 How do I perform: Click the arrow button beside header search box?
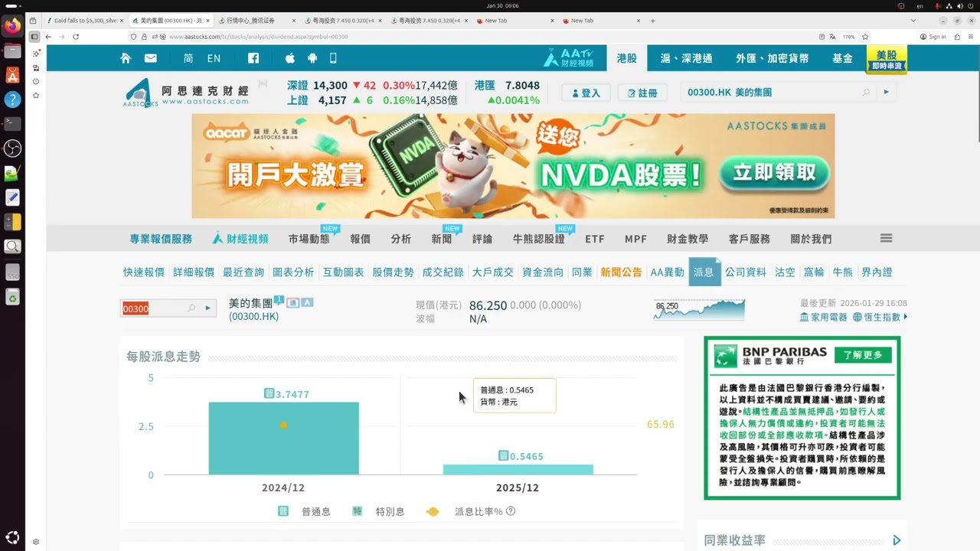point(887,93)
